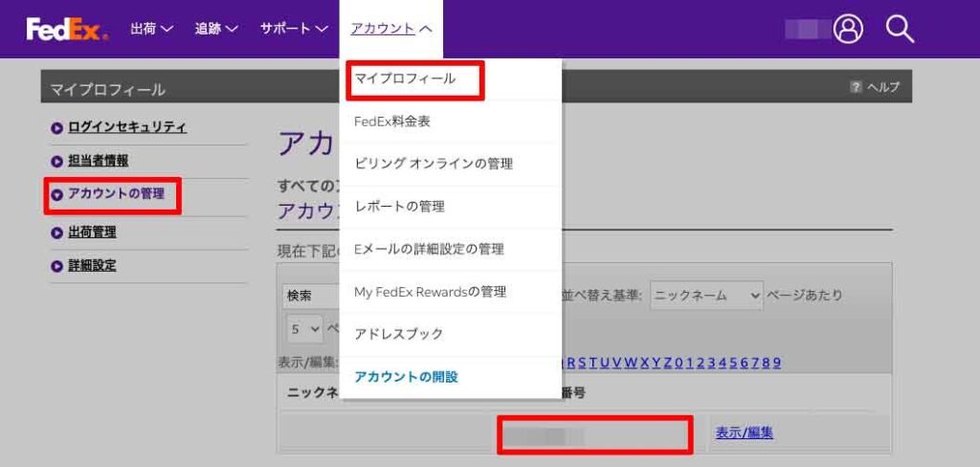980x467 pixels.
Task: Click the 検索 search input field
Action: [311, 295]
